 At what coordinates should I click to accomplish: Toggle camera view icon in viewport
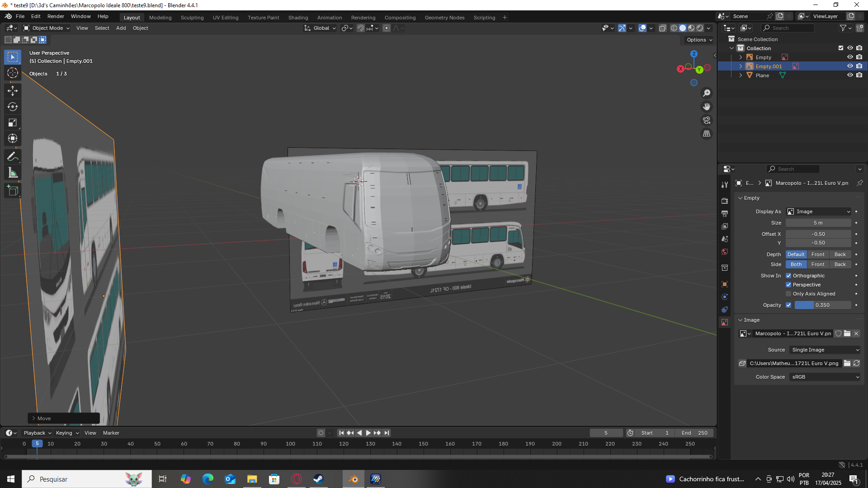pyautogui.click(x=706, y=120)
